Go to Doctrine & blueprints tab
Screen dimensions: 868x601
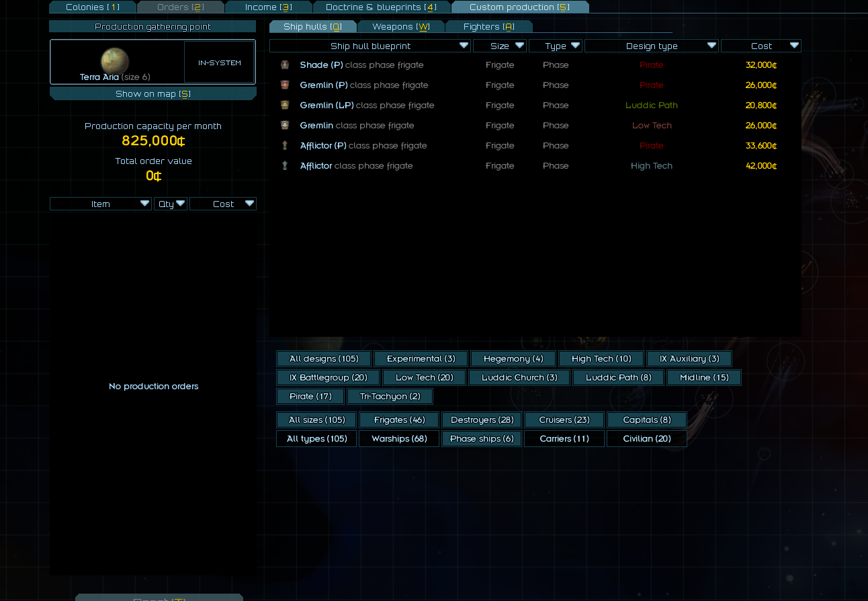click(382, 7)
